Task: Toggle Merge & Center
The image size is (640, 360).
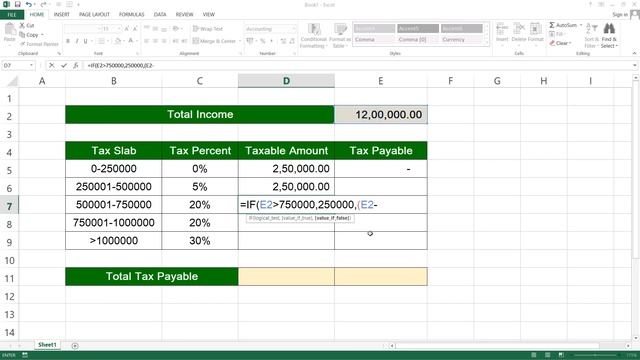Action: [x=214, y=41]
